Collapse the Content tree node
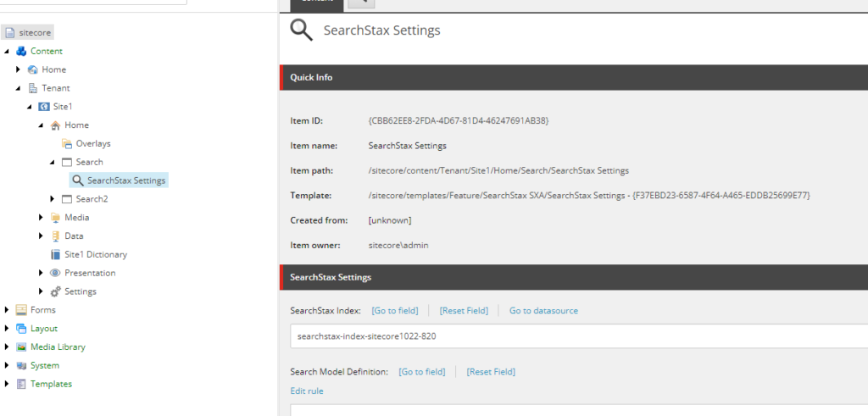The height and width of the screenshot is (416, 868). coord(7,52)
